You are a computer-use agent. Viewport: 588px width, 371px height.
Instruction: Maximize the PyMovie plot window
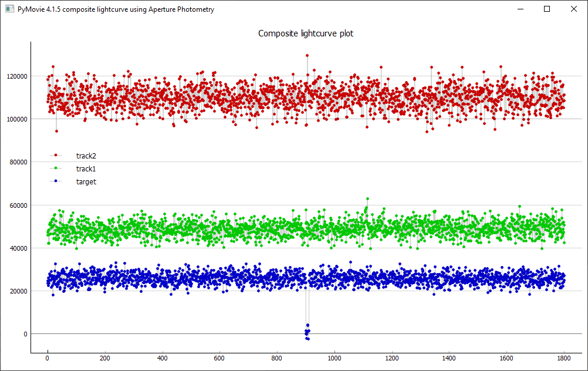(547, 9)
